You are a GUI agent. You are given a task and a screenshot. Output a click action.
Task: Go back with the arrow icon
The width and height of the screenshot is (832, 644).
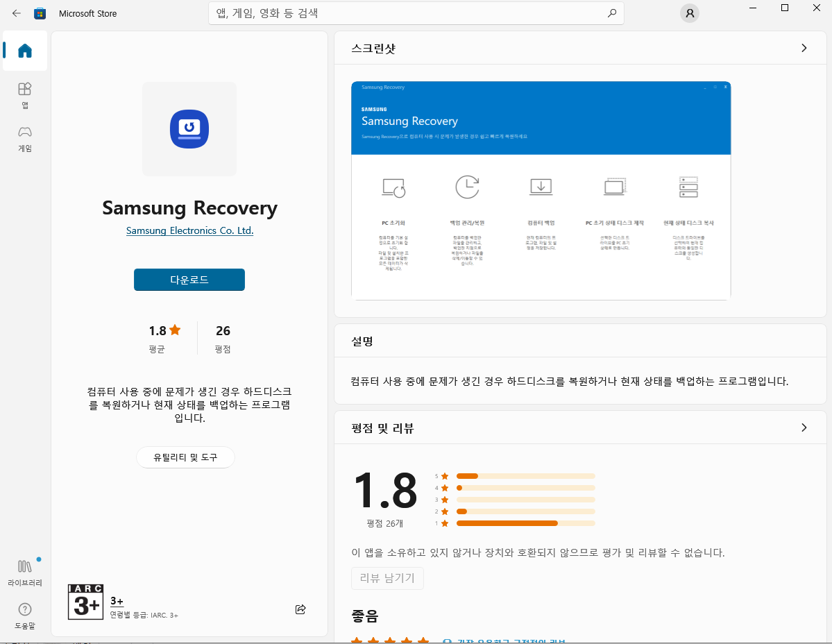[x=17, y=13]
